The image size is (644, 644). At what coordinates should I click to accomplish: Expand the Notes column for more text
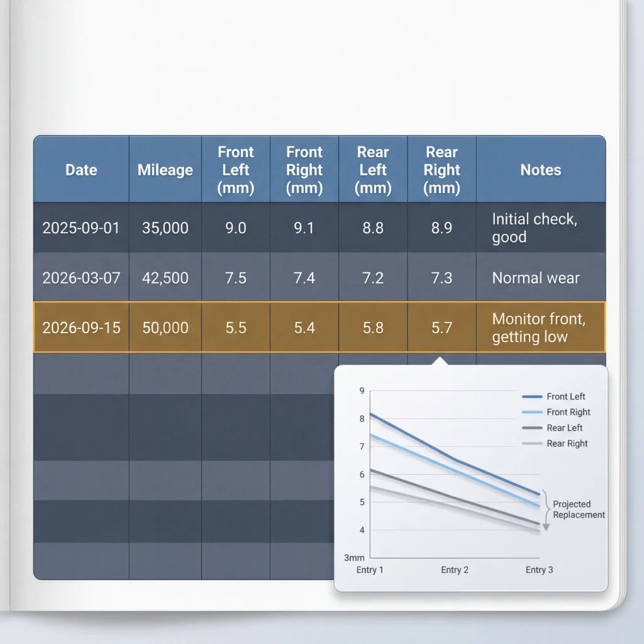[540, 170]
